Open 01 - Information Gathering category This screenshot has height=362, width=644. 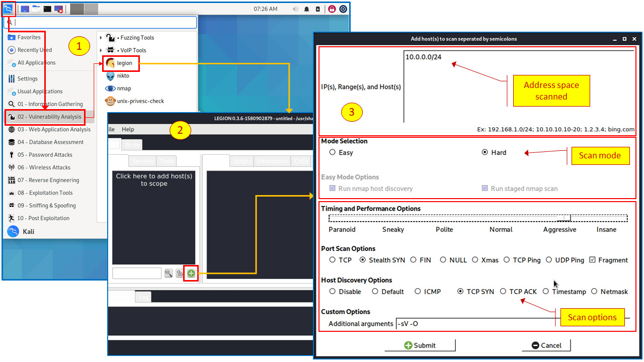click(45, 104)
